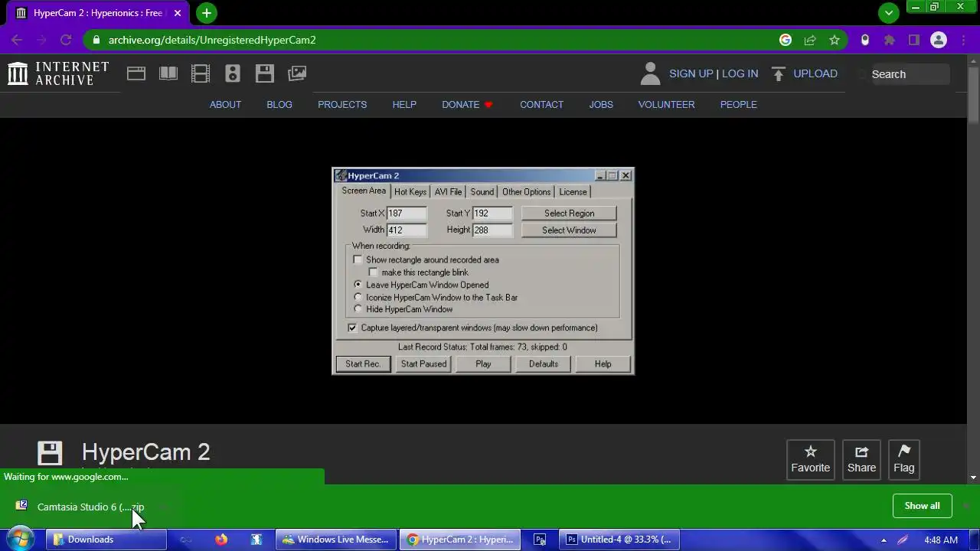Focus the Internet Archive Search field
This screenshot has height=551, width=980.
click(910, 74)
